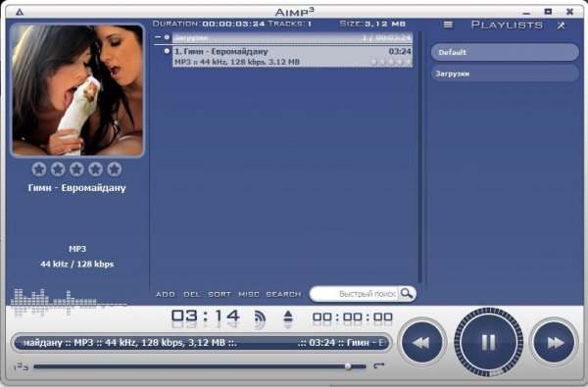This screenshot has width=588, height=387.
Task: Maximize the AIMP window
Action: [x=548, y=12]
